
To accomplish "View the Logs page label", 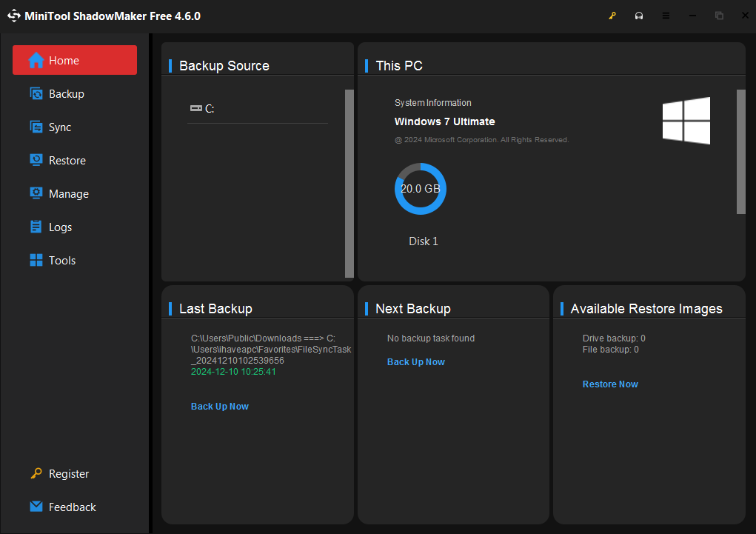I will [60, 227].
